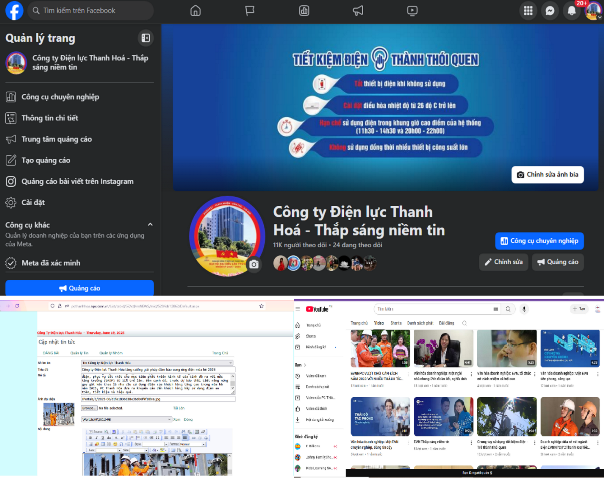Select 'Tạo quảng cáo' in the sidebar
The image size is (604, 480).
[x=79, y=160]
